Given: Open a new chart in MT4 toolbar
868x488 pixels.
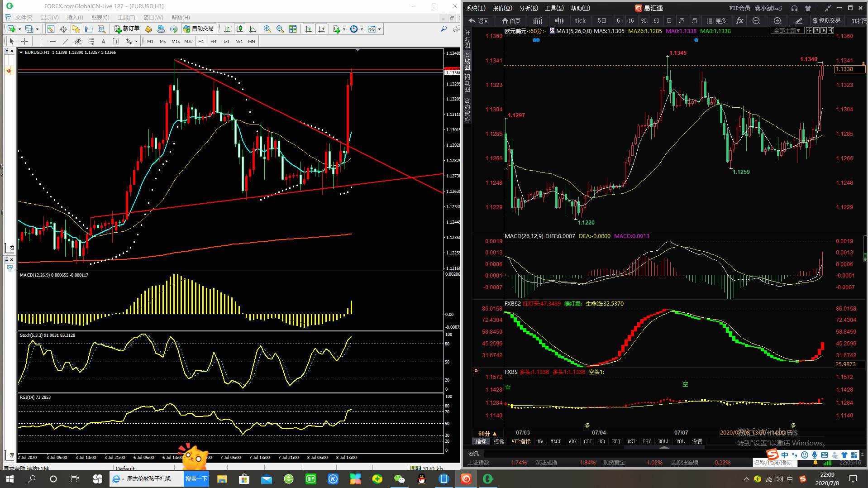Looking at the screenshot, I should point(11,29).
